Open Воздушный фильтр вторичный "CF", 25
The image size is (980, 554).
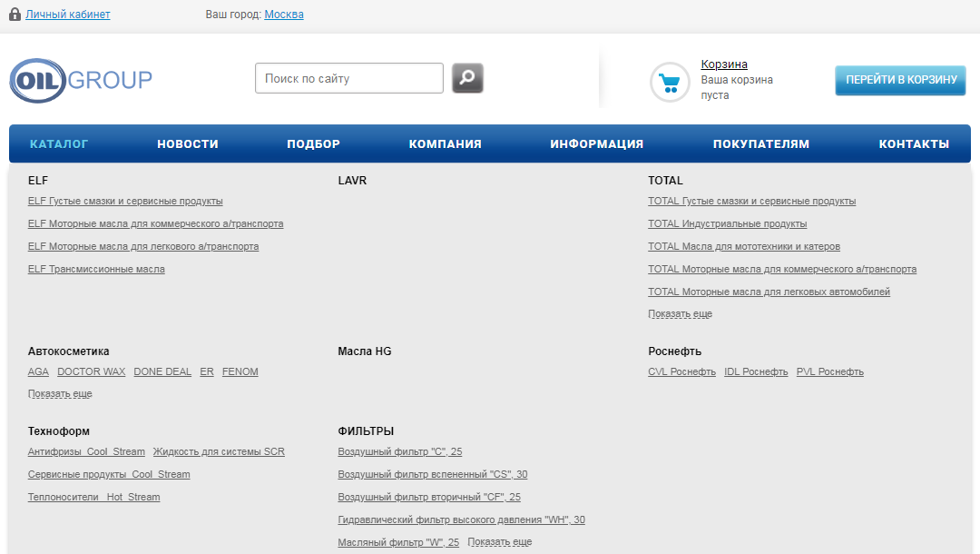coord(429,497)
